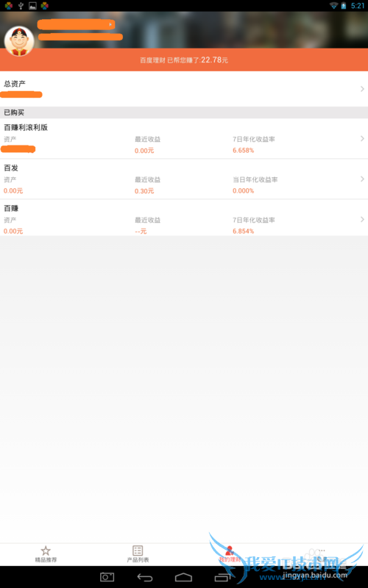
Task: Open the 百赚利滚利版 product title
Action: tap(26, 127)
